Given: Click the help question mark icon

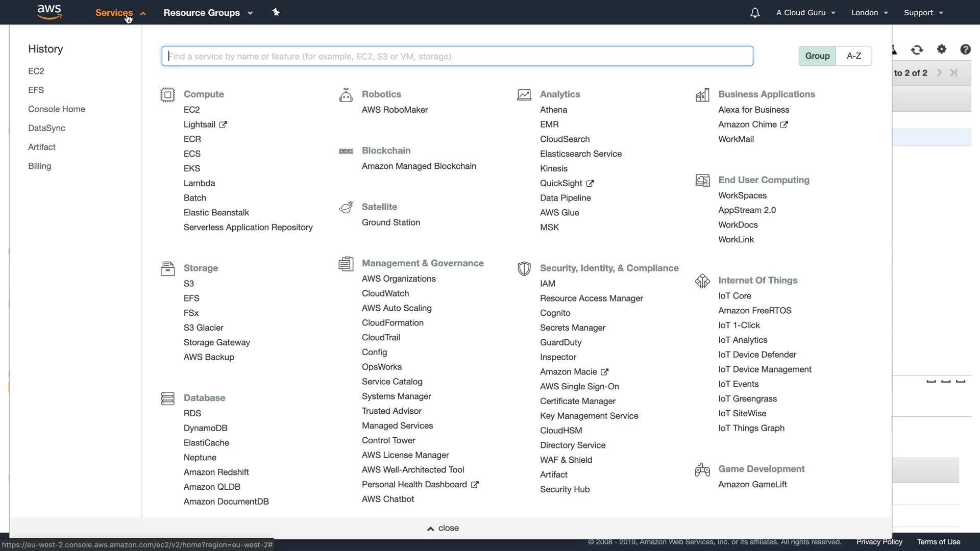Looking at the screenshot, I should 965,49.
